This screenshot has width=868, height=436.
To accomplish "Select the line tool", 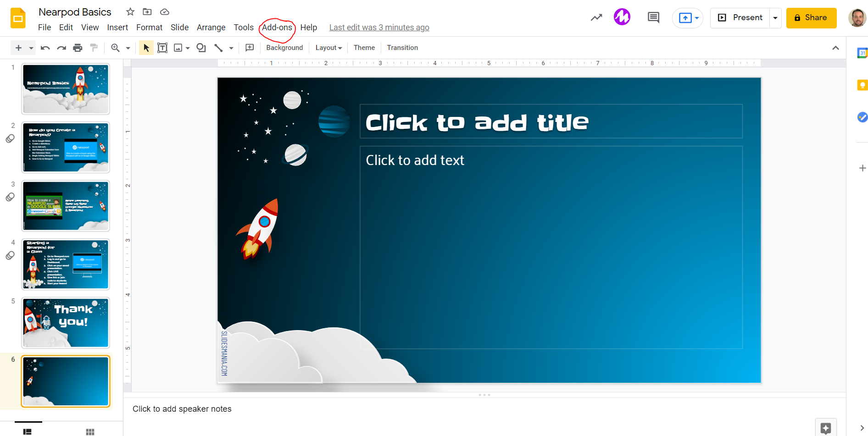I will tap(218, 48).
